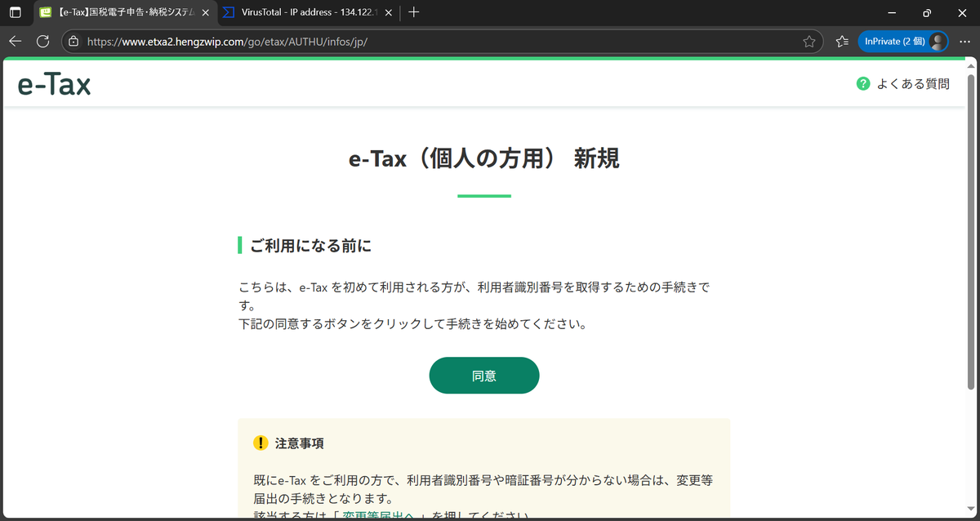
Task: Go back to the previous page
Action: click(x=16, y=41)
